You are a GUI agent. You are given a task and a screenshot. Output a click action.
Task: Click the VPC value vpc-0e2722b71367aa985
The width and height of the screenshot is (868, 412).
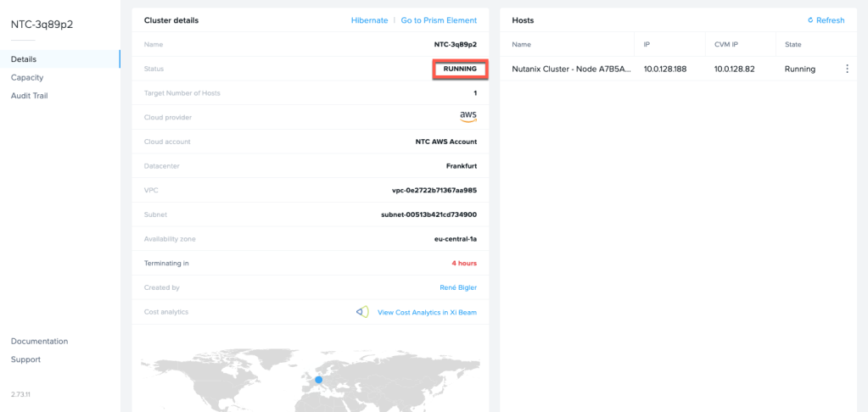(x=434, y=190)
